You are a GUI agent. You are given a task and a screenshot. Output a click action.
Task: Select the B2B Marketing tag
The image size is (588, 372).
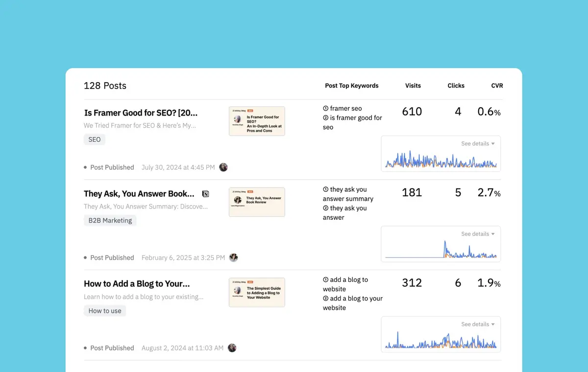[x=110, y=220]
